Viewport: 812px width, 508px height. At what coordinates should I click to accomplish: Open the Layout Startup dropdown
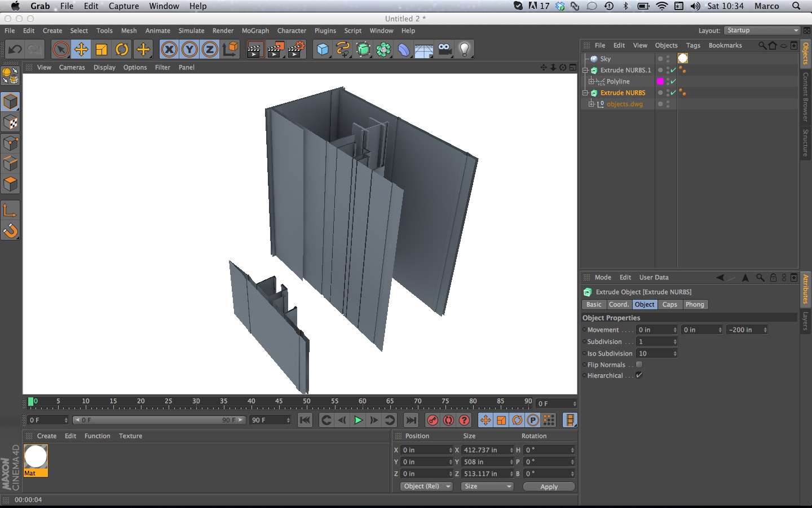coord(762,30)
